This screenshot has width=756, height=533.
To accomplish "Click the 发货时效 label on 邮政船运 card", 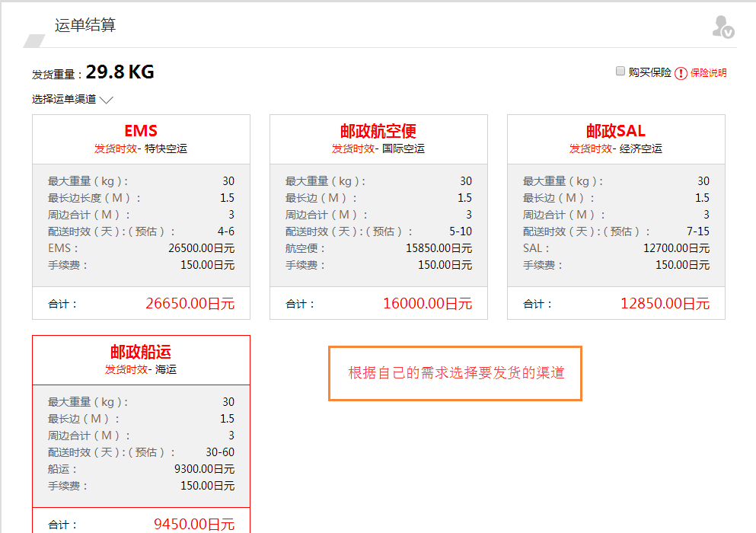I will coord(126,369).
